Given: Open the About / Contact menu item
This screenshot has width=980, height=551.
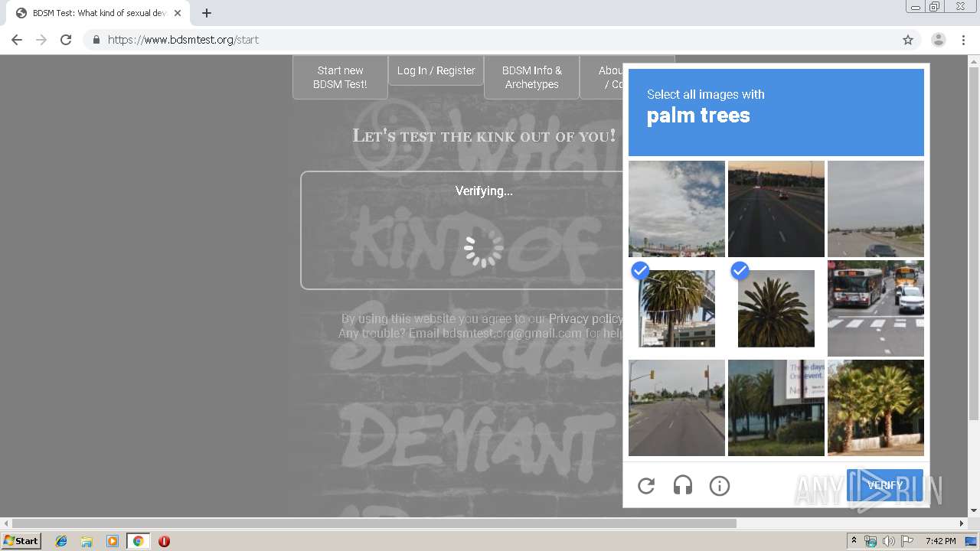Looking at the screenshot, I should click(602, 77).
